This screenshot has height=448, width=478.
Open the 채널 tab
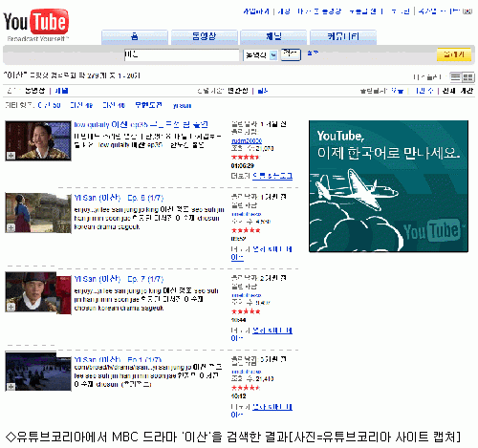point(273,37)
